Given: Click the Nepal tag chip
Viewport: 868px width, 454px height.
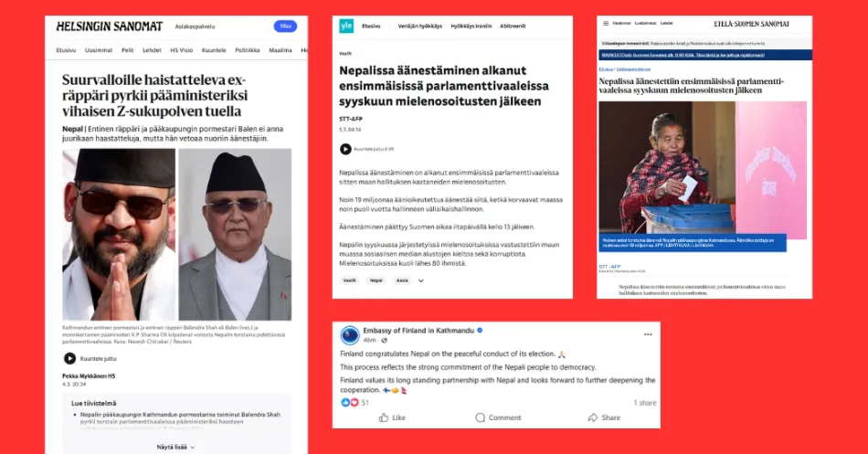Looking at the screenshot, I should pyautogui.click(x=376, y=280).
